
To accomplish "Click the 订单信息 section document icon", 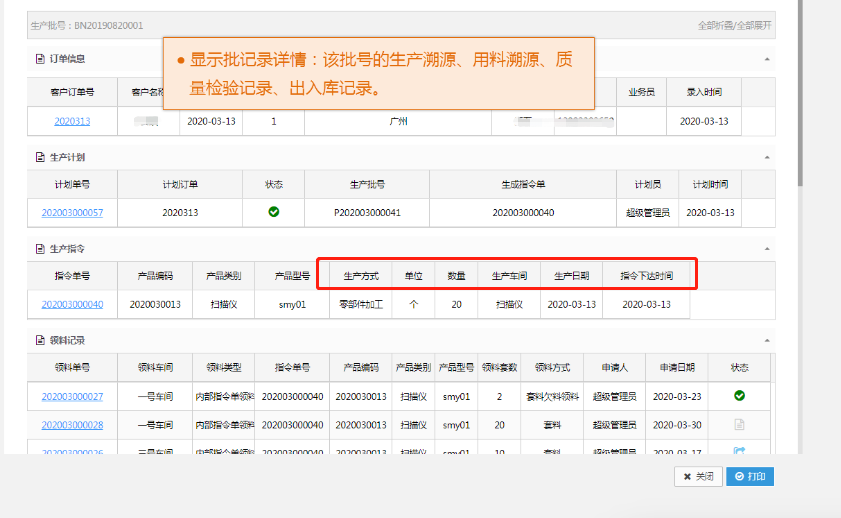I will click(x=40, y=59).
